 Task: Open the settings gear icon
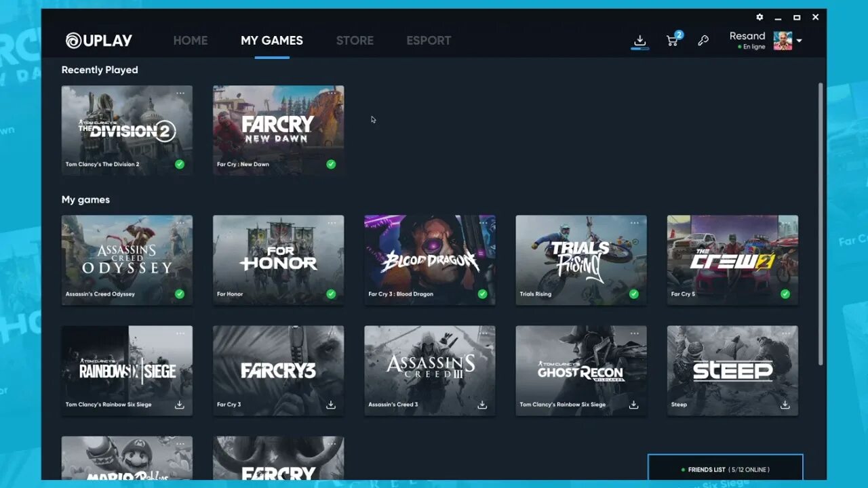[759, 17]
